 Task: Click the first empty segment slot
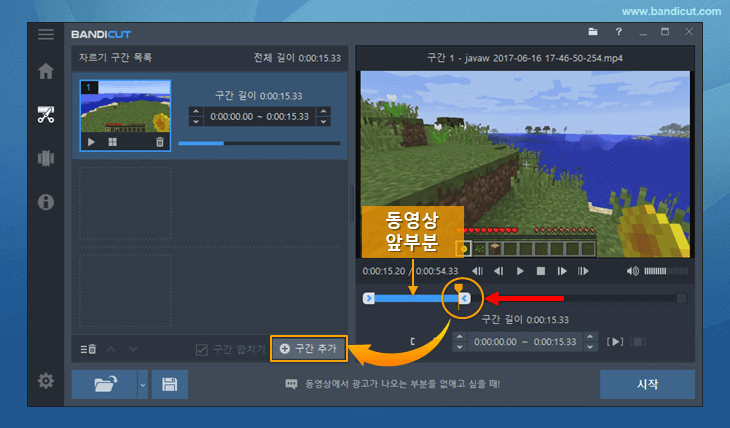125,203
